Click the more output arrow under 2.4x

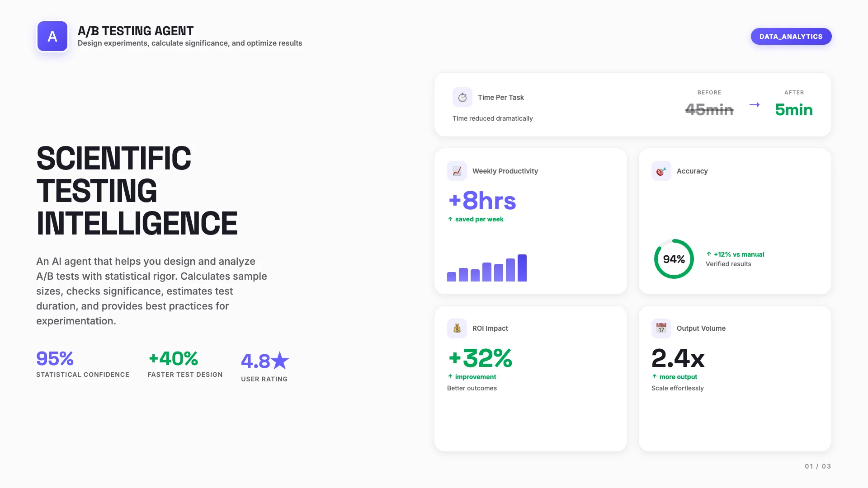(654, 376)
